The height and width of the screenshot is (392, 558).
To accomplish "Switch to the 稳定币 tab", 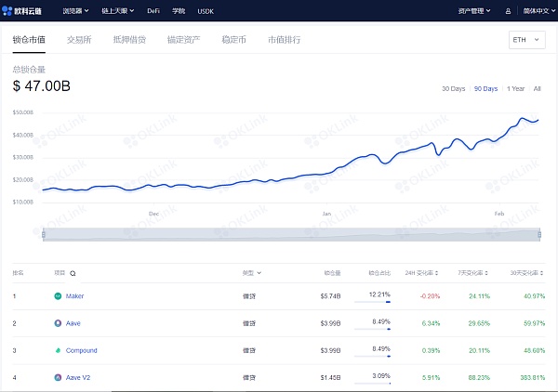I will tap(235, 41).
